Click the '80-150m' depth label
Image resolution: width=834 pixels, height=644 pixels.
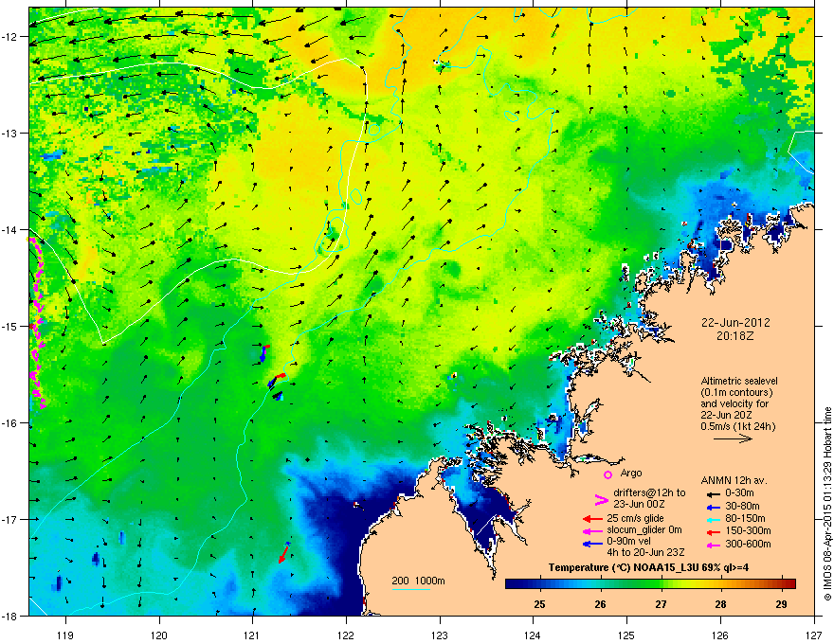745,519
